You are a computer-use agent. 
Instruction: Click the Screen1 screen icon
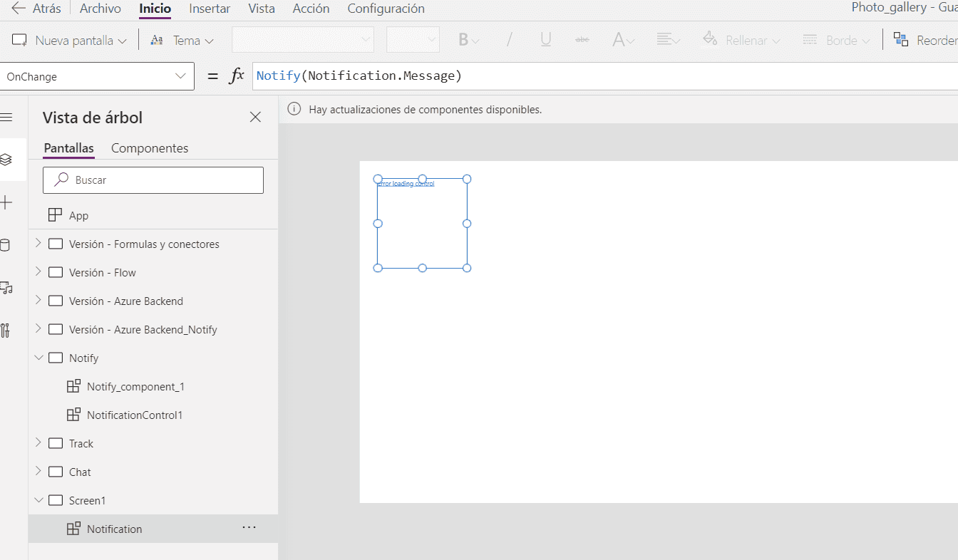point(56,500)
